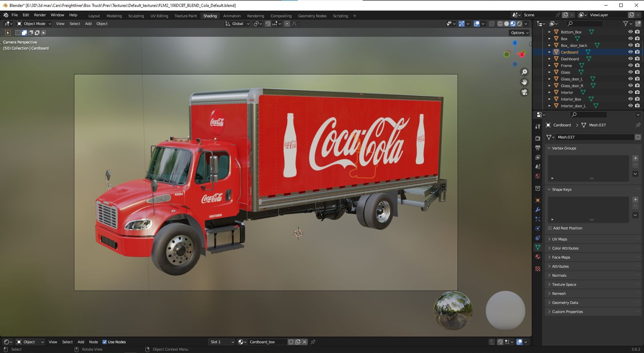Click the outliner search field

pos(584,24)
